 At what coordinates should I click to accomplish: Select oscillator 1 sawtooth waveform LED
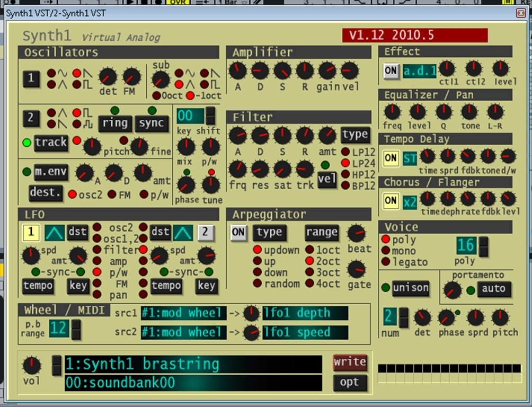[x=77, y=73]
